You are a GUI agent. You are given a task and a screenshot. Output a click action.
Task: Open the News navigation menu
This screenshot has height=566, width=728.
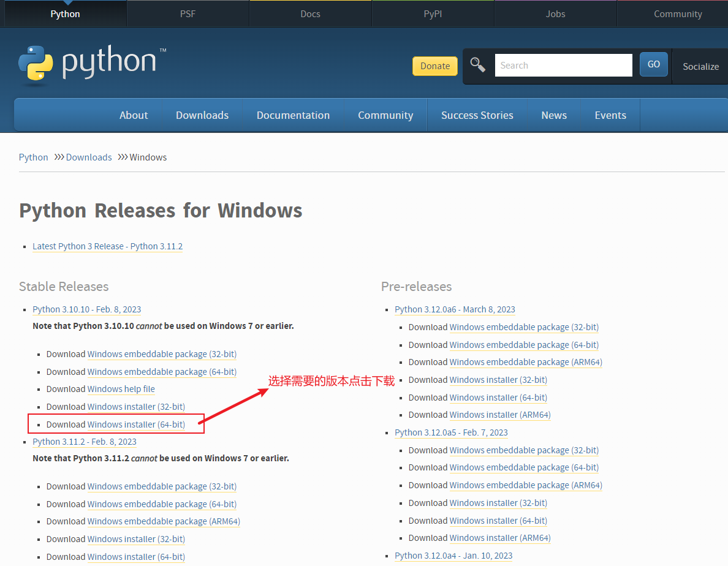554,115
